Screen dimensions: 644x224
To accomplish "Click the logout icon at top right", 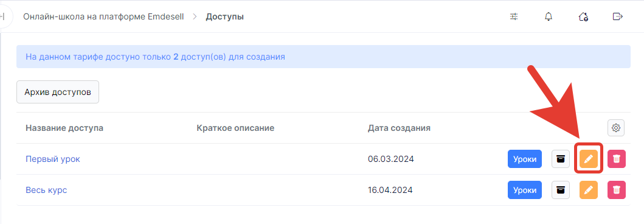I will coord(617,16).
